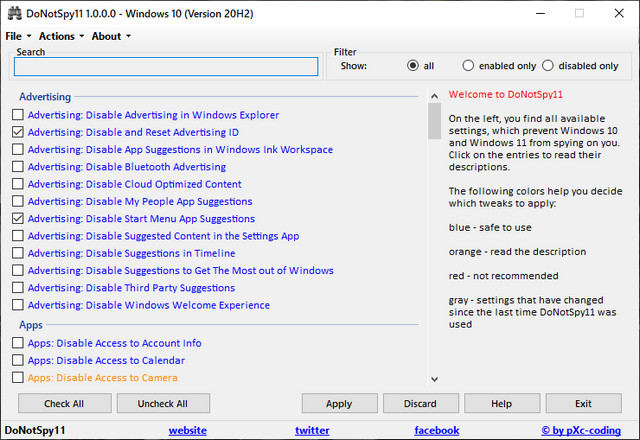Screen dimensions: 640x440
Task: Open the Actions dropdown menu
Action: point(60,36)
